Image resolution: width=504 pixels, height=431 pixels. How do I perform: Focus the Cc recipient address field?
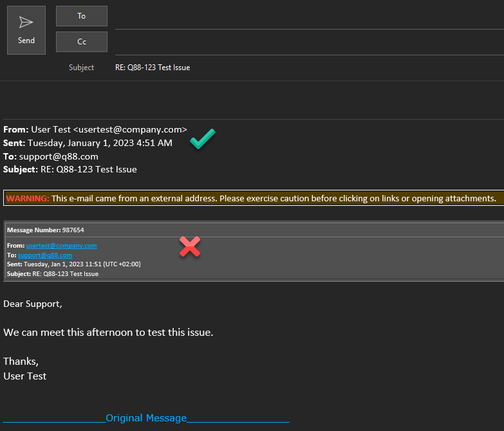pyautogui.click(x=308, y=42)
